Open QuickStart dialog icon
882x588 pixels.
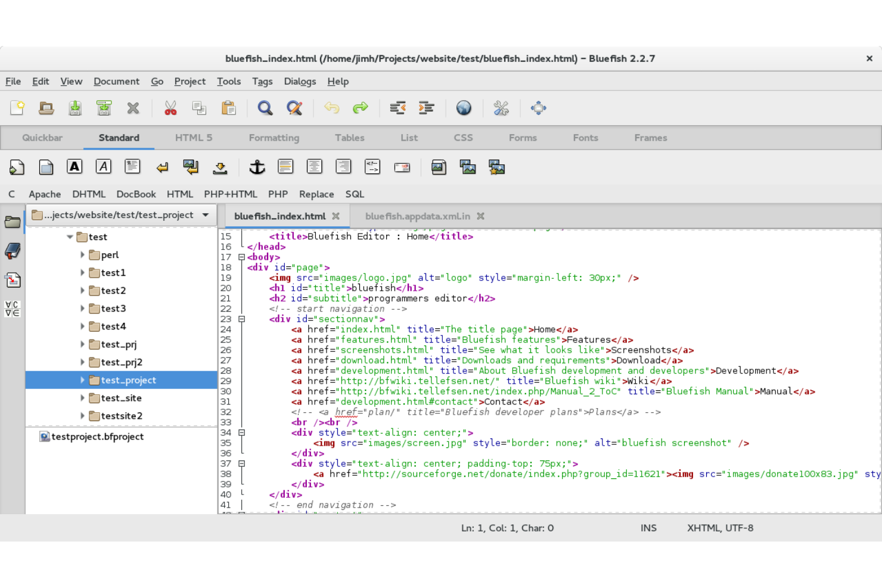[17, 167]
